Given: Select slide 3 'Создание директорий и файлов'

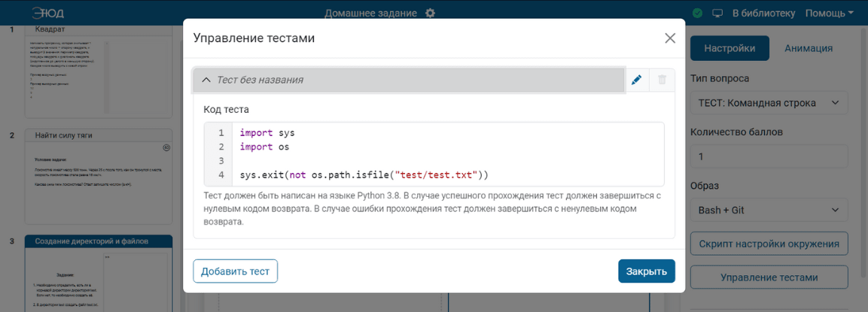Looking at the screenshot, I should coord(99,273).
